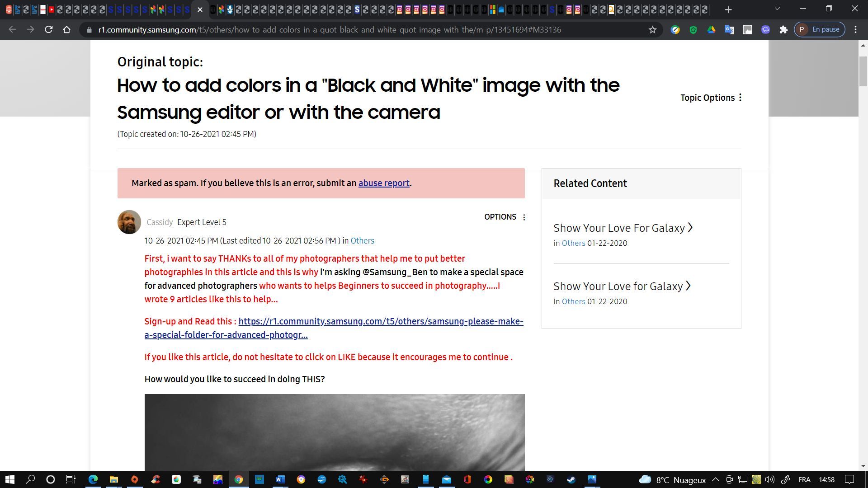The width and height of the screenshot is (868, 488).
Task: Bookmark the page with the star icon
Action: pos(652,29)
